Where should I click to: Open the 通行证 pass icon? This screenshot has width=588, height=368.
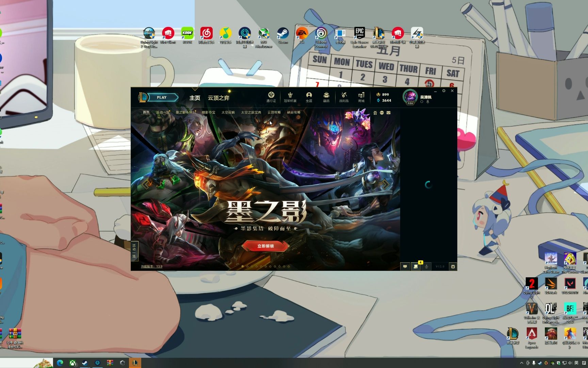[x=271, y=97]
